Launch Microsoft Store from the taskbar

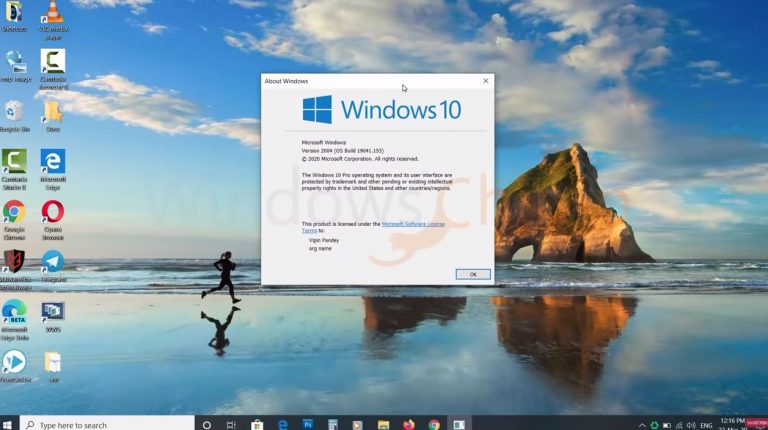pos(257,425)
